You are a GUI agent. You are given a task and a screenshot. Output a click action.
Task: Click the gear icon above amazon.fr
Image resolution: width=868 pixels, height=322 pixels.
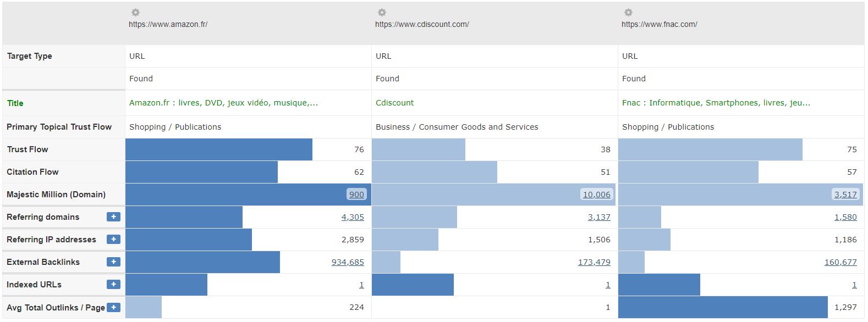135,12
